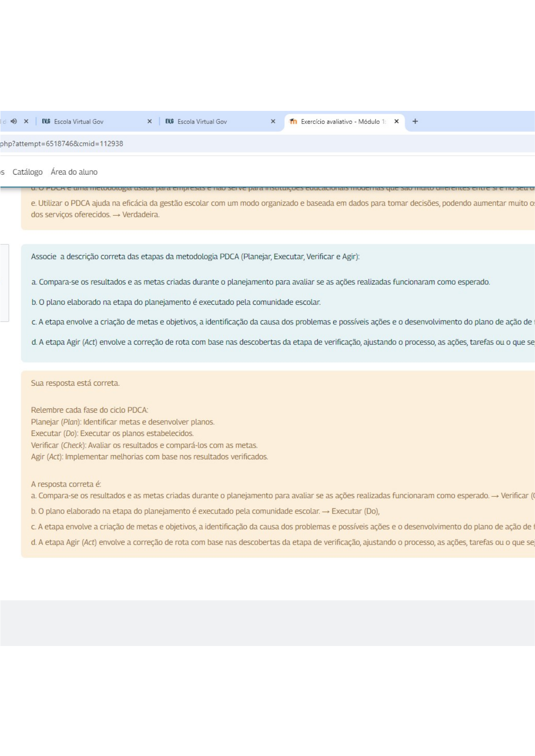Click the EVG favicon on the left Escola Virtual Gov tab
Viewport: 535px width, 756px height.
(46, 121)
